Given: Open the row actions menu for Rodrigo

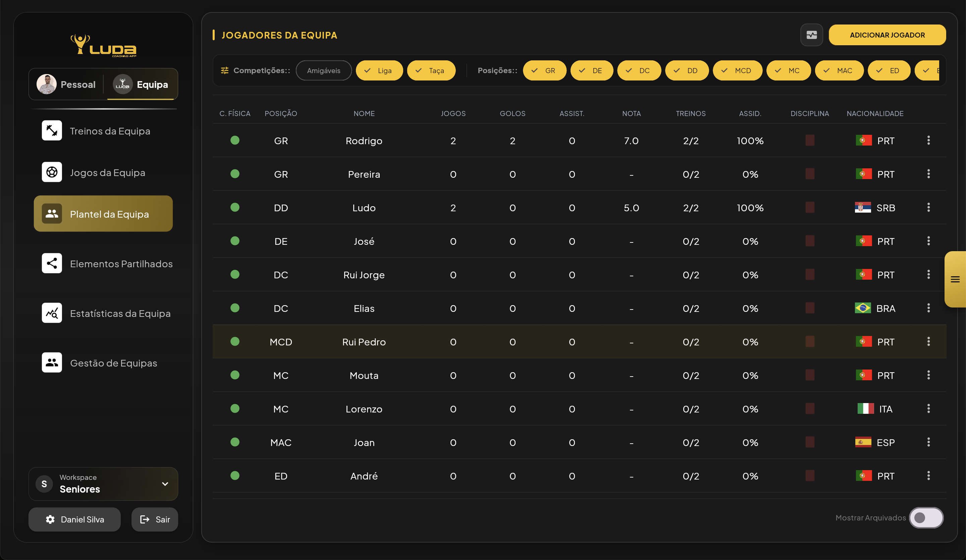Looking at the screenshot, I should tap(928, 140).
